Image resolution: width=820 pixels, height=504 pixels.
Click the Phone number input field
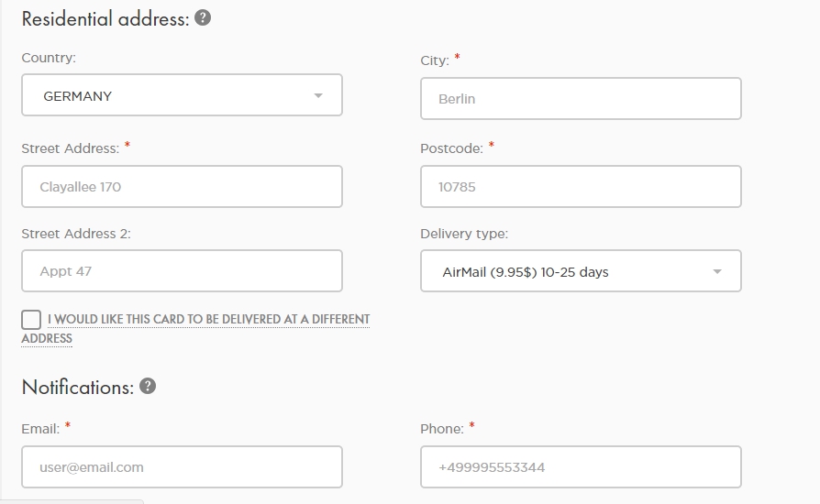click(581, 467)
